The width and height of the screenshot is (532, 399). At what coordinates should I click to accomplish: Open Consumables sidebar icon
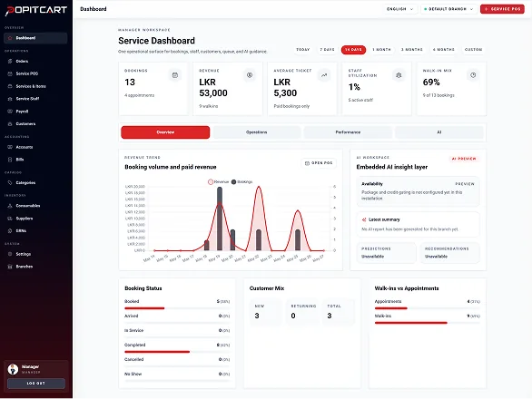point(10,206)
